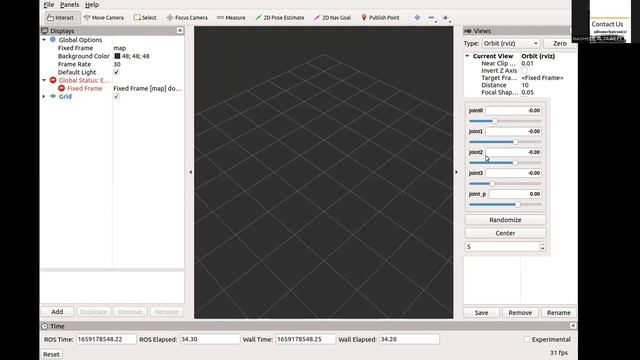Click the Fixed Frame value map
The height and width of the screenshot is (360, 640).
coord(120,48)
